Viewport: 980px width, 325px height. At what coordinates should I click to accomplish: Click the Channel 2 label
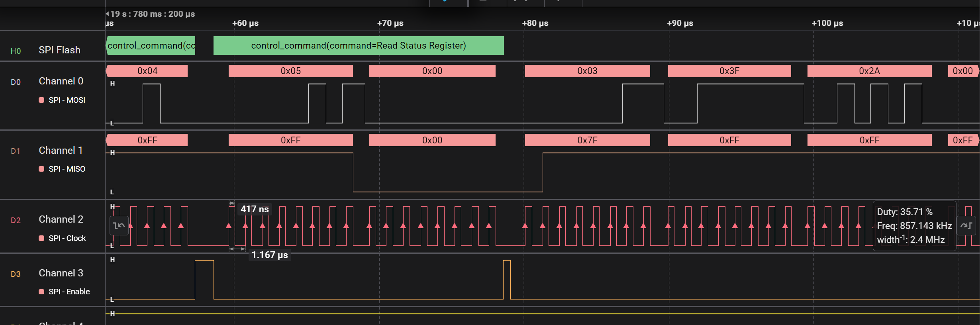[x=61, y=219]
